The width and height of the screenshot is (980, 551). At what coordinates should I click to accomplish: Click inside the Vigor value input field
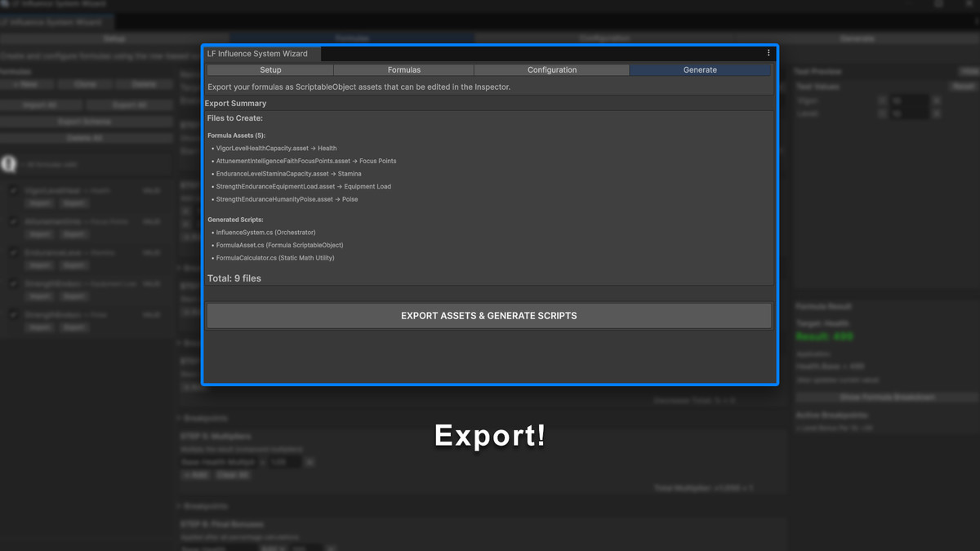911,100
